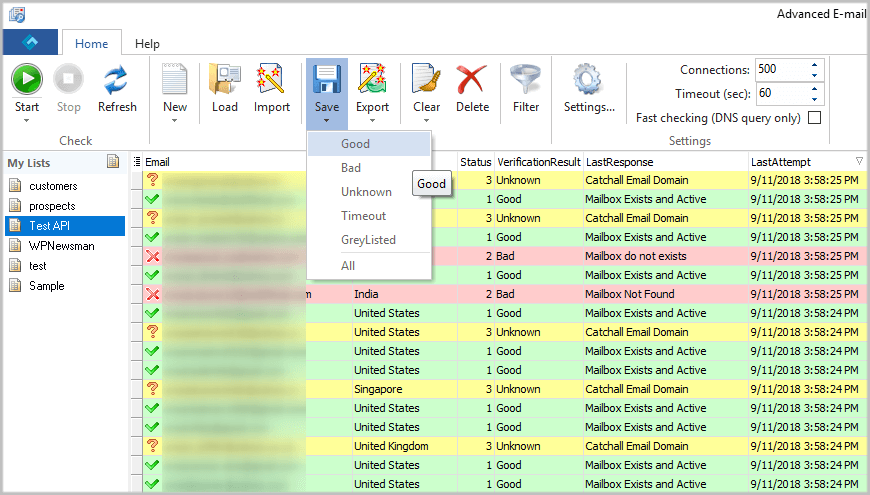The height and width of the screenshot is (495, 870).
Task: Click the Timeout (sec) input field
Action: pos(782,93)
